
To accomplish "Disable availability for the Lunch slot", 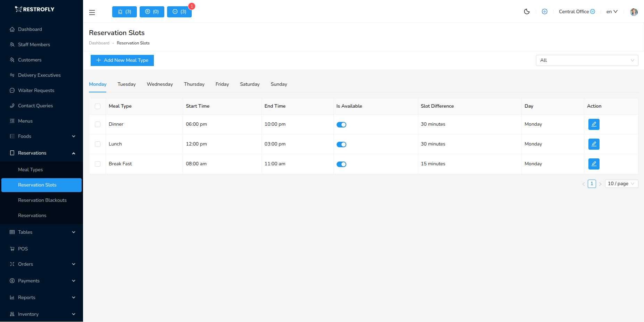I will [341, 144].
